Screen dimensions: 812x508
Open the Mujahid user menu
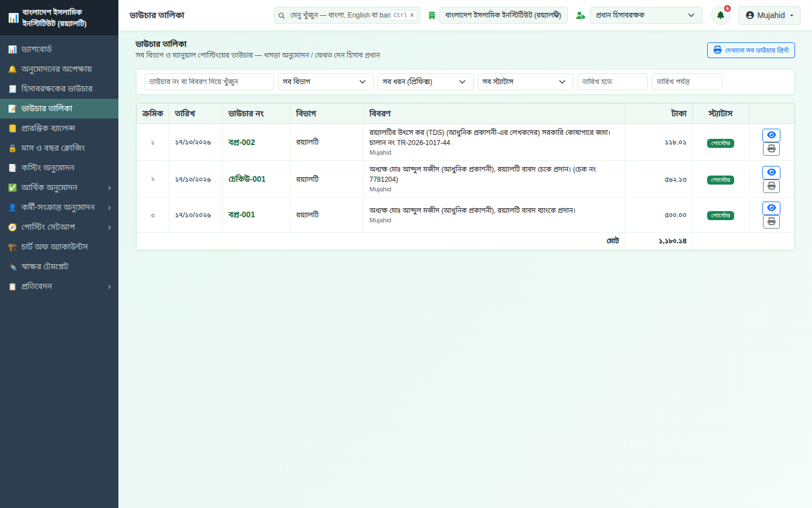[x=769, y=15]
